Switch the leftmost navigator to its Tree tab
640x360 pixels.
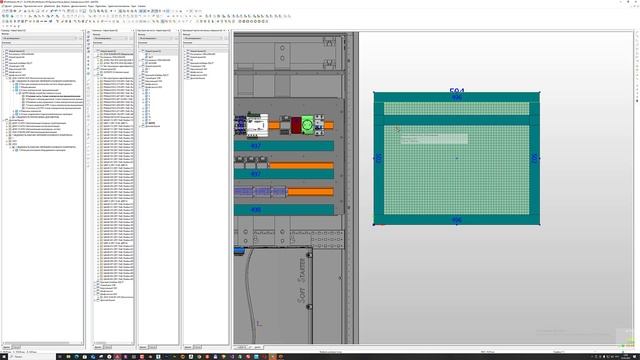point(6,347)
